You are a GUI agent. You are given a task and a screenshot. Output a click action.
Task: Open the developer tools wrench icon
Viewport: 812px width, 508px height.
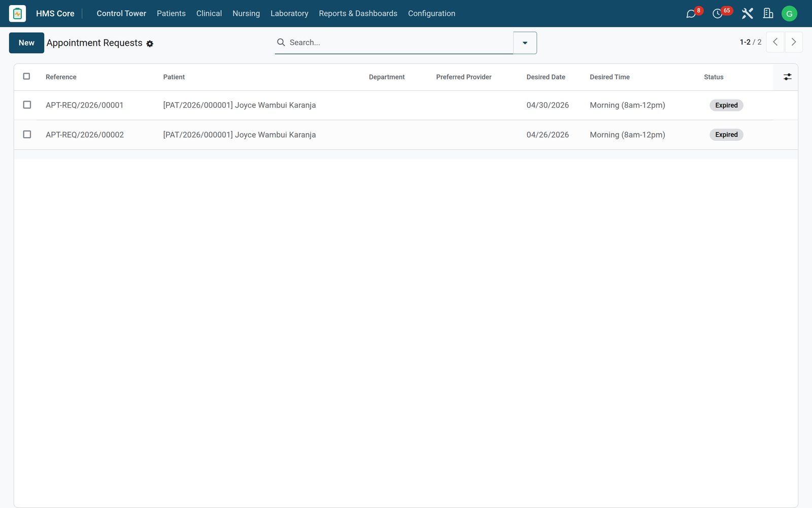coord(747,14)
